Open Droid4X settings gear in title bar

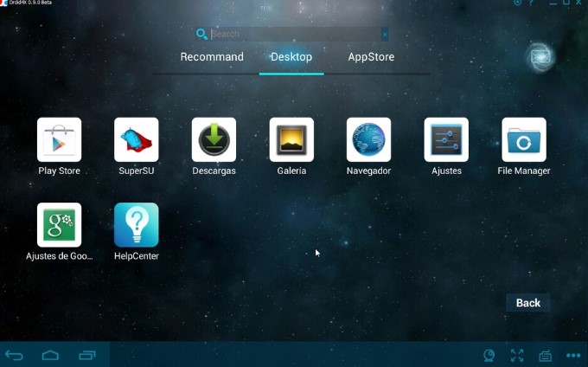click(517, 3)
